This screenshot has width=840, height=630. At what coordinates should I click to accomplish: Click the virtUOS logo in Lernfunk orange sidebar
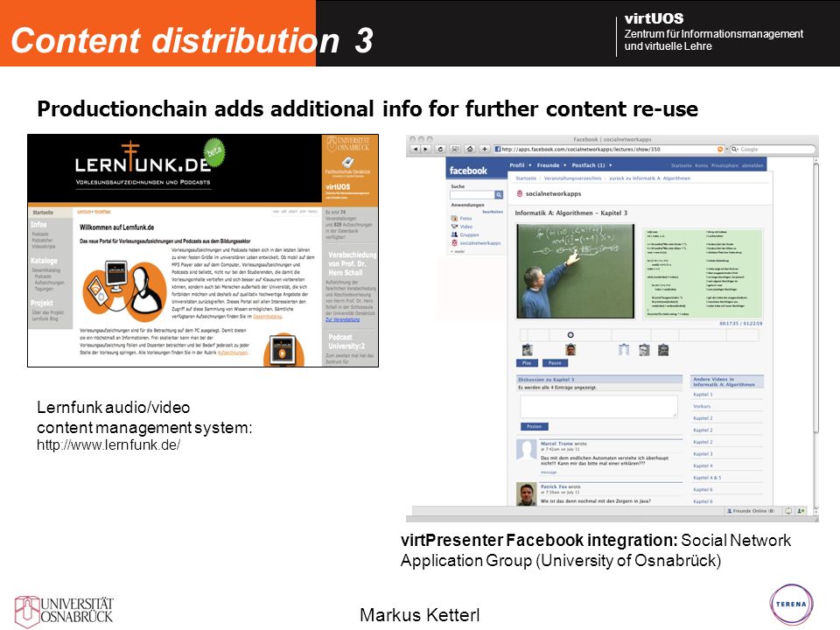338,187
